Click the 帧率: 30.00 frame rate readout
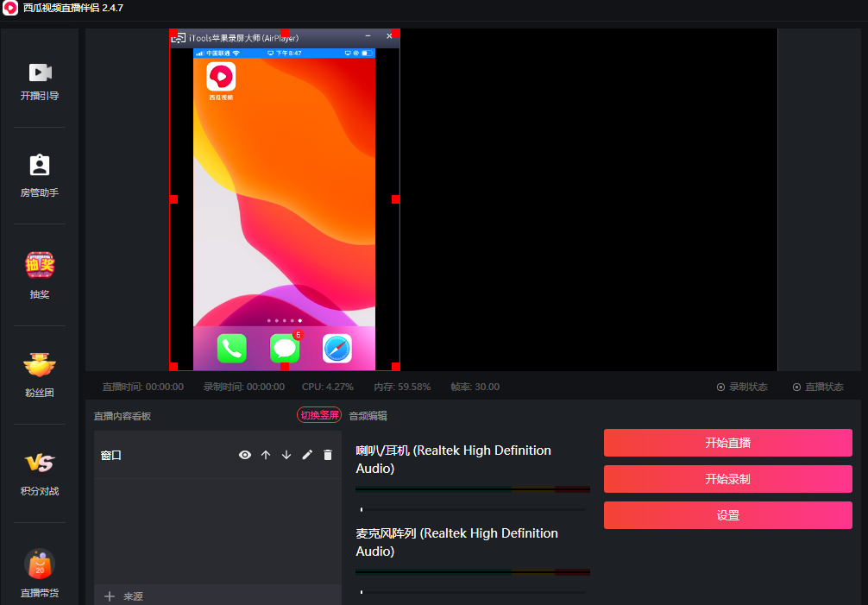868x605 pixels. click(x=475, y=387)
